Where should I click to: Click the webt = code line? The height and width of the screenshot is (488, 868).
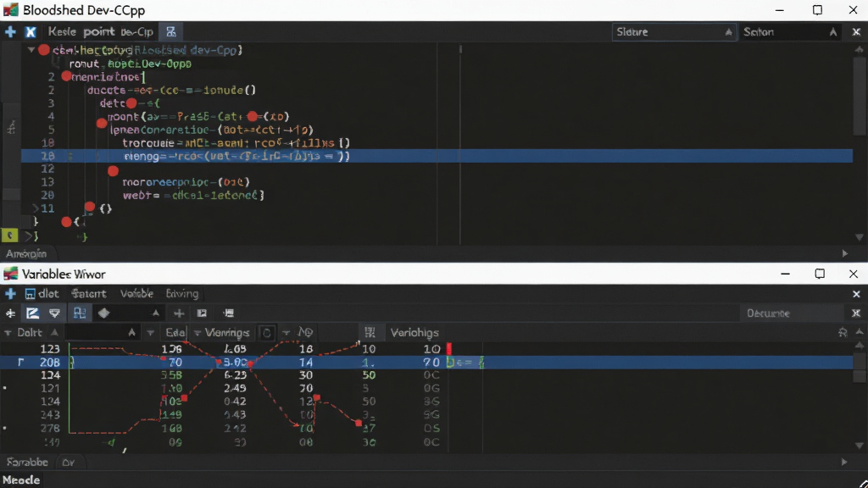pos(193,196)
